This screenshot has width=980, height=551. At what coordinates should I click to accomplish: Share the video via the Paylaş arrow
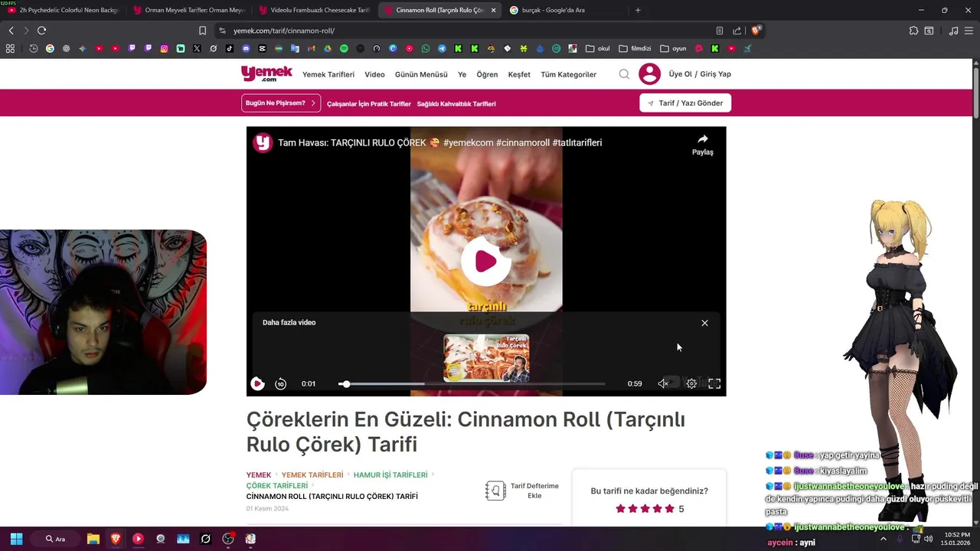click(x=702, y=143)
